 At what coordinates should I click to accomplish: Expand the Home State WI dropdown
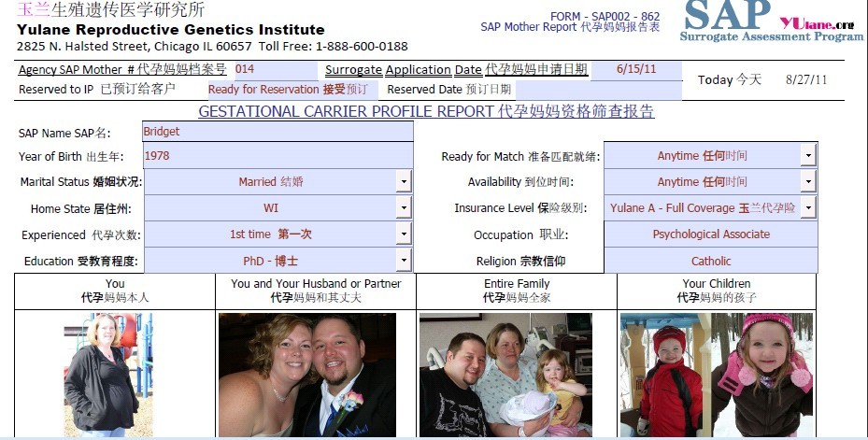click(x=404, y=208)
